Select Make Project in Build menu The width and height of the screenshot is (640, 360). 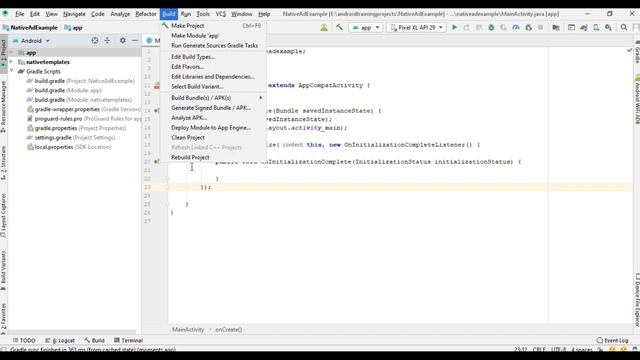[213, 26]
